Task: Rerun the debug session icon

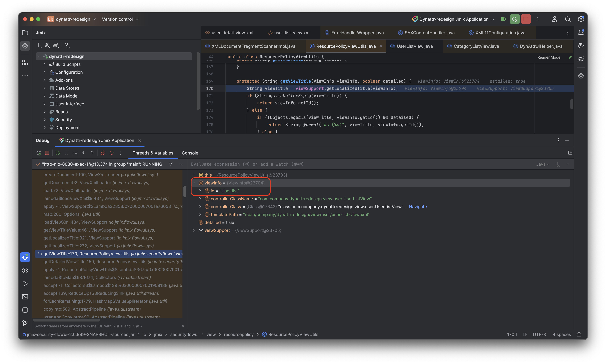Action: point(39,153)
